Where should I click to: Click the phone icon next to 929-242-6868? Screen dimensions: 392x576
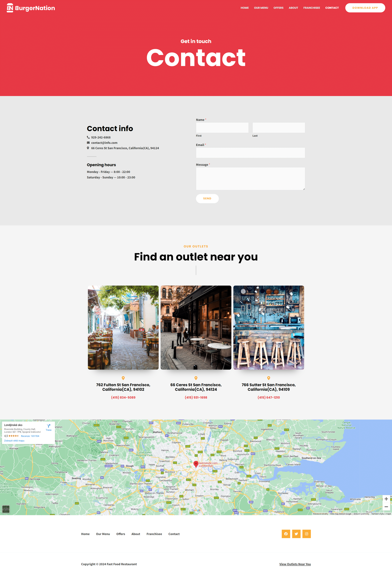click(88, 137)
